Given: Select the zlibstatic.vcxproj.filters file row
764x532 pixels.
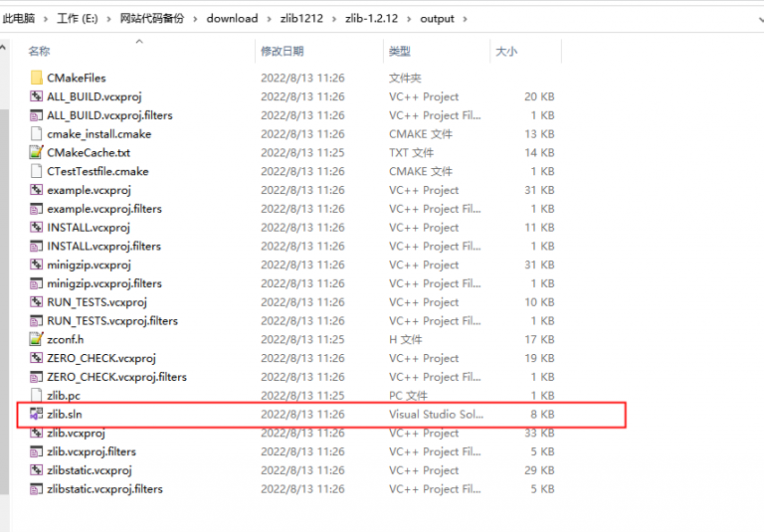Looking at the screenshot, I should (104, 489).
